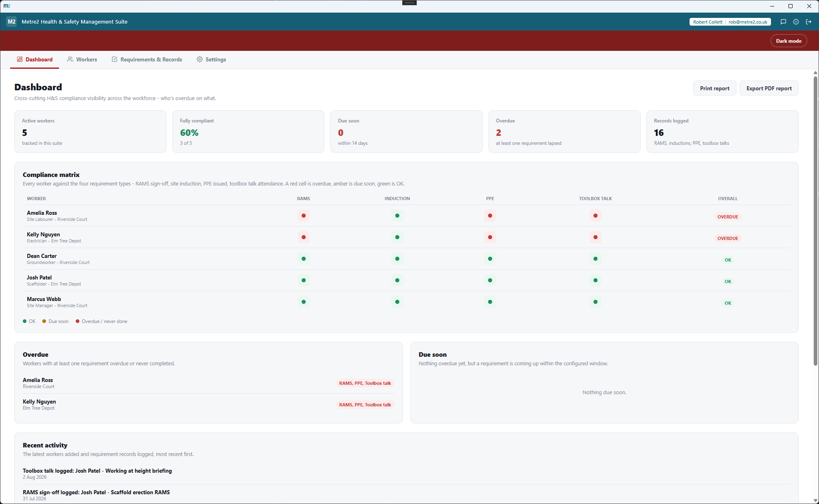Open the Requirements & Records tab
The image size is (819, 504).
point(147,59)
